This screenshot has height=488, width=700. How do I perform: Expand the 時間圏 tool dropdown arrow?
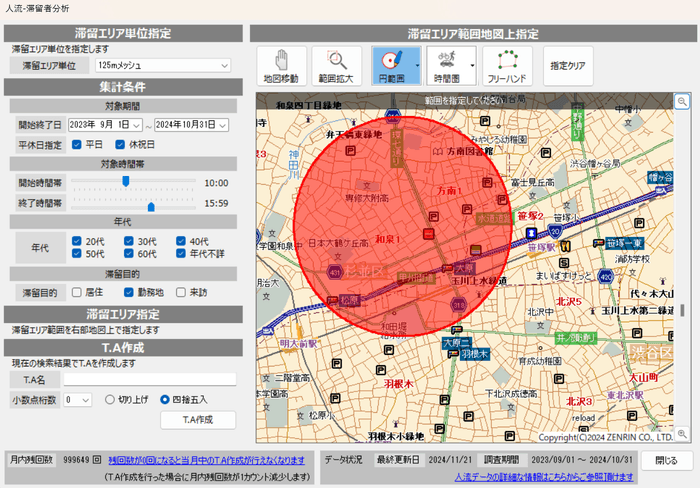point(472,65)
